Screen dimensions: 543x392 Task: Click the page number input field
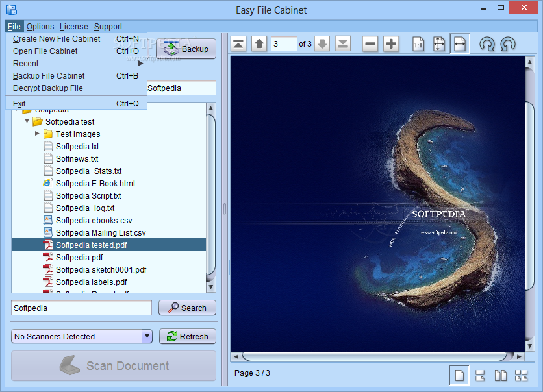pyautogui.click(x=284, y=44)
